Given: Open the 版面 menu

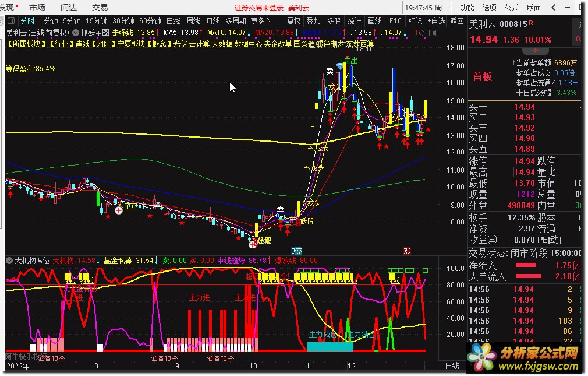Looking at the screenshot, I should coord(534,8).
